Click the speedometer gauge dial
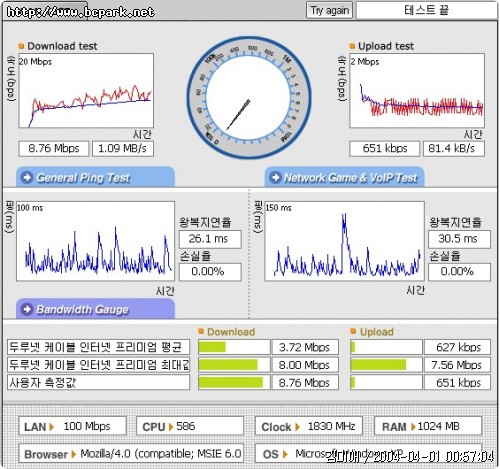Screen dimensions: 500x469 pyautogui.click(x=249, y=98)
